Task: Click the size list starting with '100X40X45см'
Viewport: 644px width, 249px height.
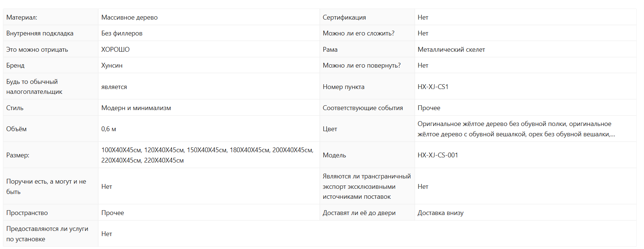Action: pos(207,155)
